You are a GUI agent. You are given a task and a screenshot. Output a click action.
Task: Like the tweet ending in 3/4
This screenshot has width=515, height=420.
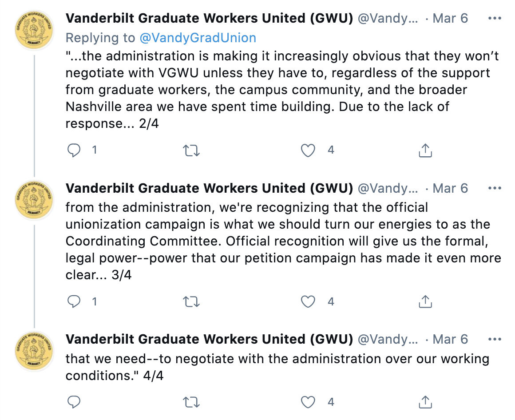point(308,302)
